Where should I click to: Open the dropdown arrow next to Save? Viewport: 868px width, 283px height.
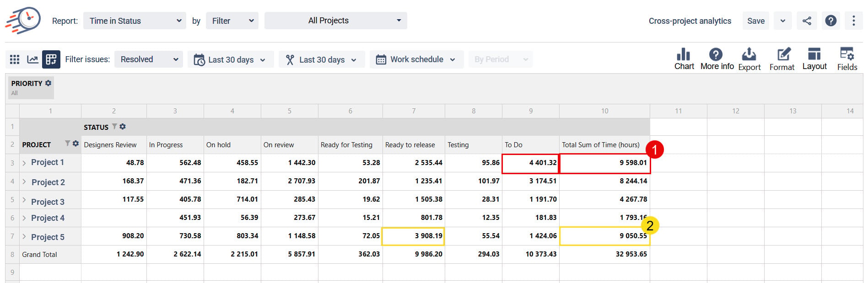click(x=783, y=21)
